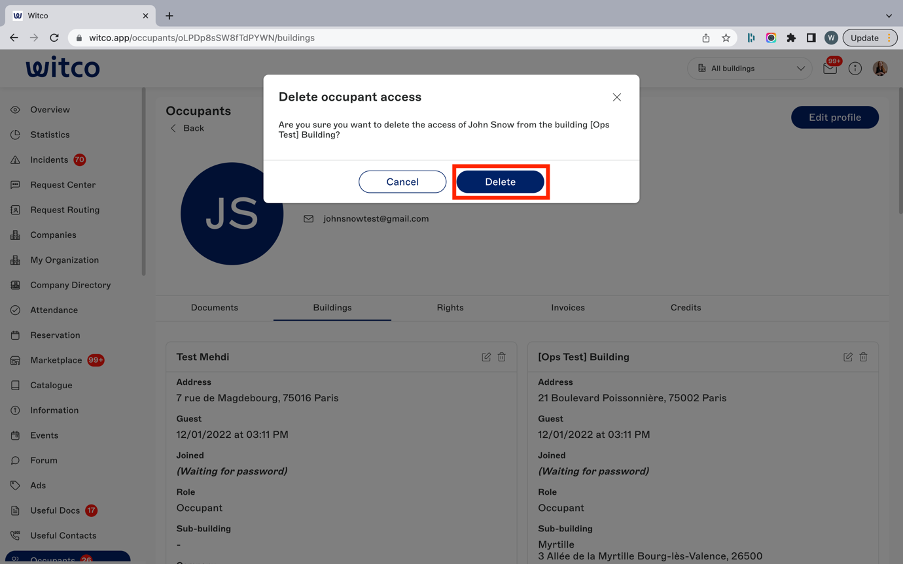
Task: Open Occupants in the sidebar
Action: pyautogui.click(x=67, y=558)
